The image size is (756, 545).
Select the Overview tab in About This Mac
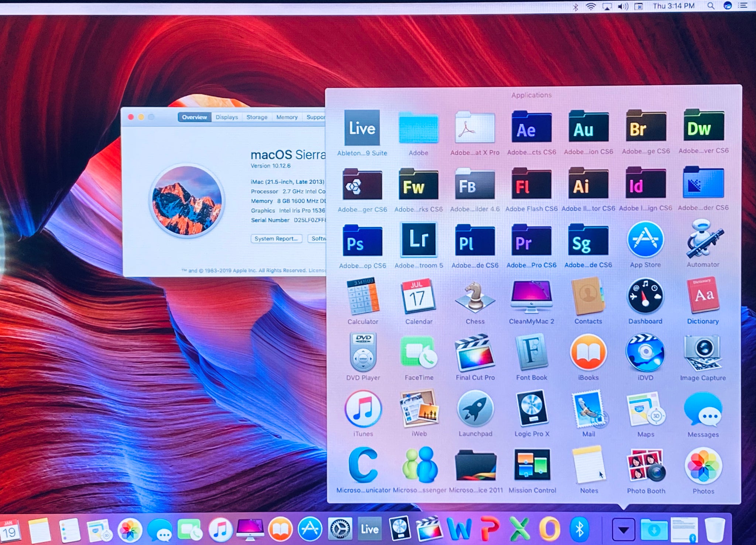(x=194, y=117)
